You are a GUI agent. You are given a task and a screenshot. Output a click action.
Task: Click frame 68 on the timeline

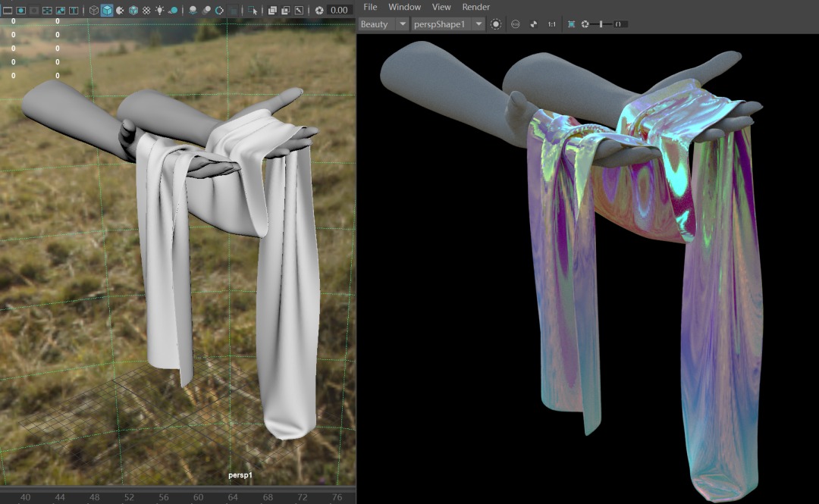(x=268, y=497)
